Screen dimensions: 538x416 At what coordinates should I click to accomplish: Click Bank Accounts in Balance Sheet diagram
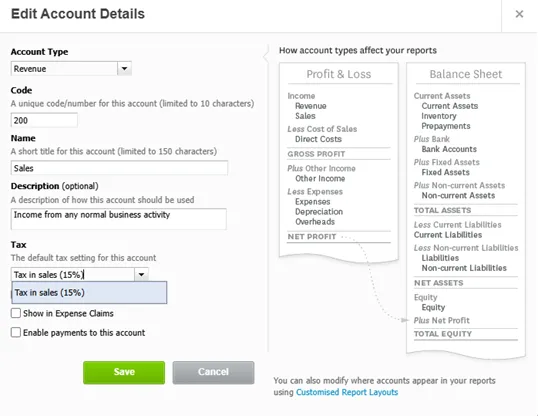[x=449, y=149]
